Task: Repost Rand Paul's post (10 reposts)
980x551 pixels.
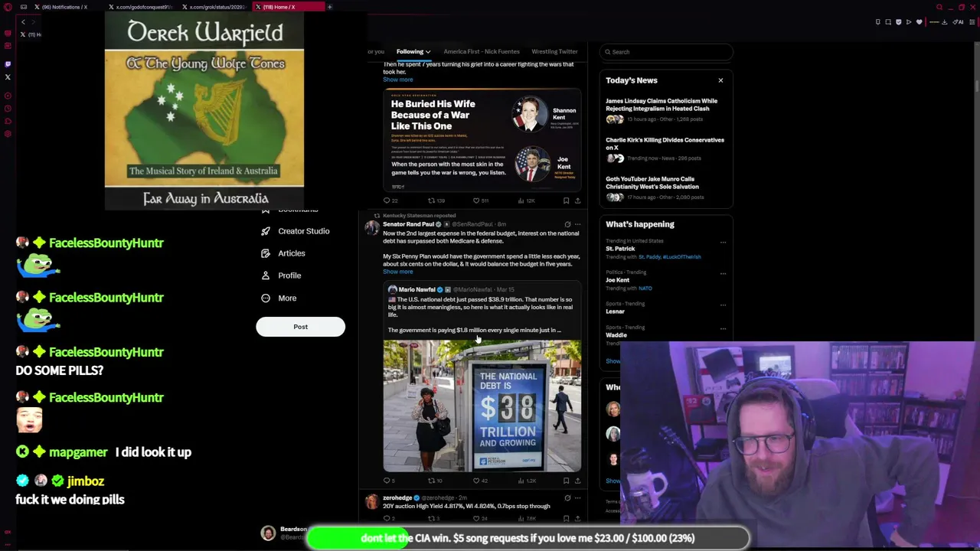Action: (435, 481)
